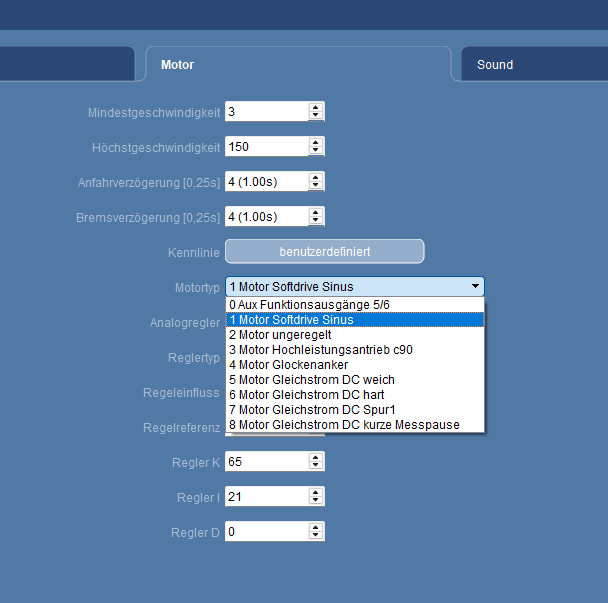
Task: Increase Anfahrverzögerung using spinner up arrow
Action: pyautogui.click(x=316, y=177)
